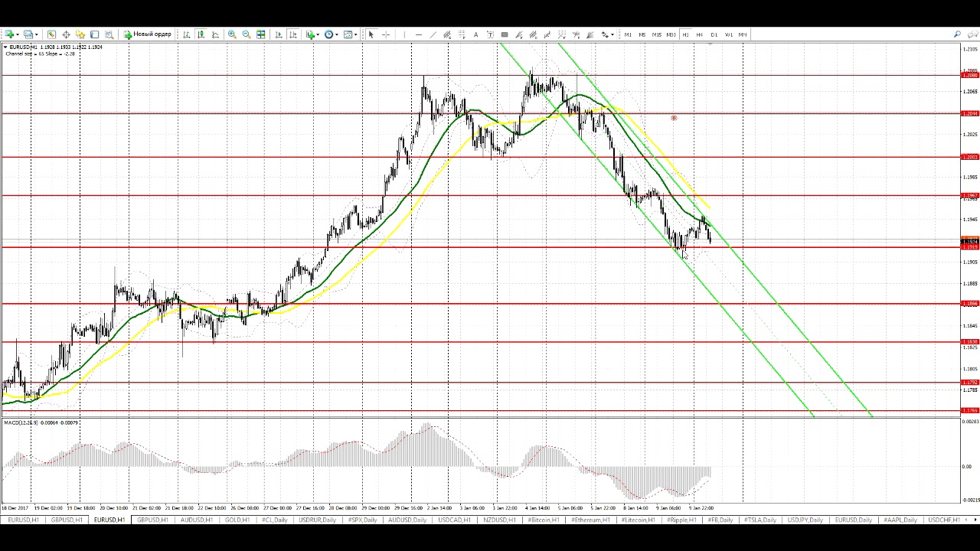This screenshot has height=551, width=980.
Task: Switch to D1 daily timeframe
Action: tap(714, 34)
